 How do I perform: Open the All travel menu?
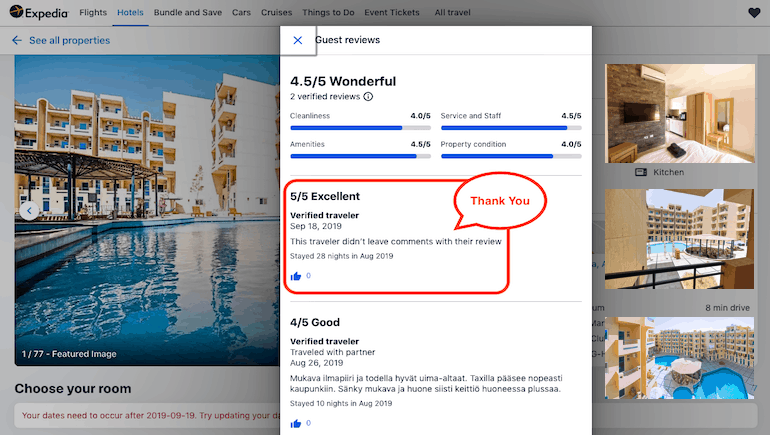[x=452, y=12]
